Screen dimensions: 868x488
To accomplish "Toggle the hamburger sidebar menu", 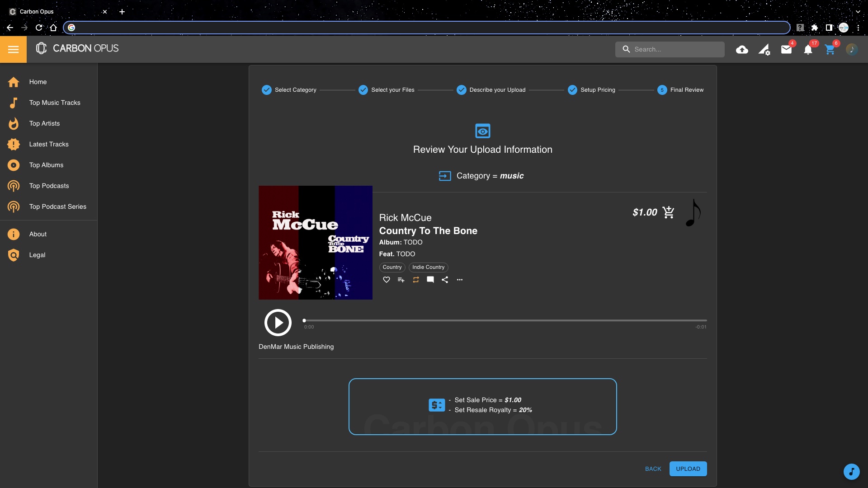I will [13, 49].
